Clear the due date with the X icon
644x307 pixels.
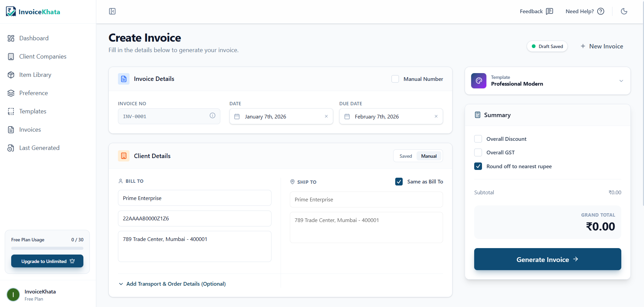tap(436, 116)
